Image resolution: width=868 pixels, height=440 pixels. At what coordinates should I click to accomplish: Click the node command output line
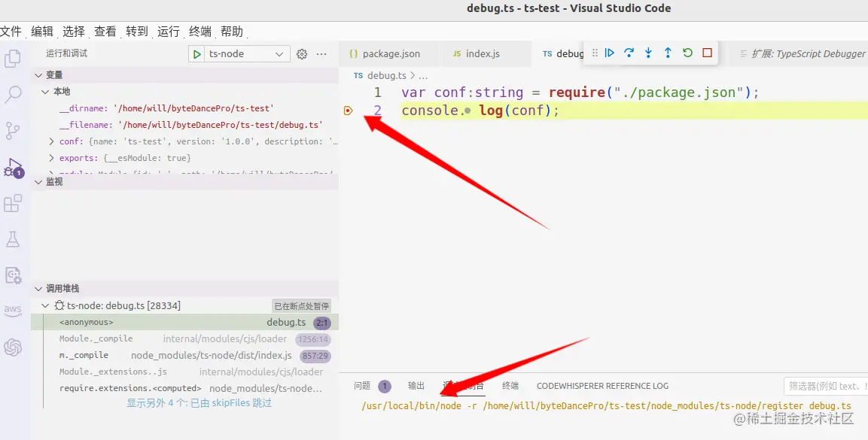pyautogui.click(x=606, y=405)
